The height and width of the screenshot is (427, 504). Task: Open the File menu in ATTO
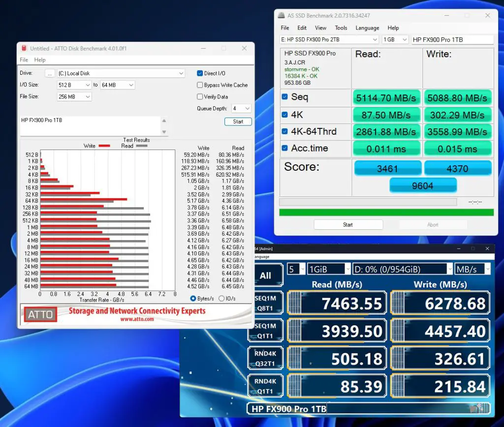point(24,60)
